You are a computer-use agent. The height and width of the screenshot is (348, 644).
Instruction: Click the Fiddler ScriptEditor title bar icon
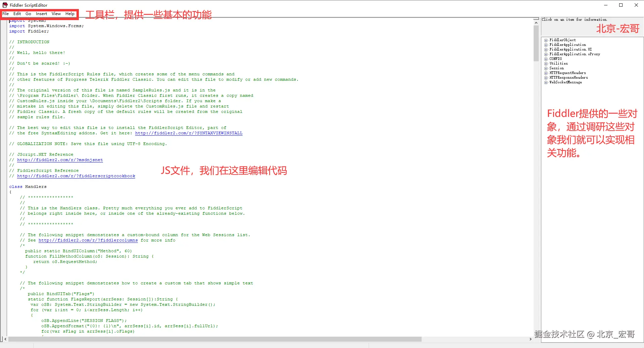[5, 5]
